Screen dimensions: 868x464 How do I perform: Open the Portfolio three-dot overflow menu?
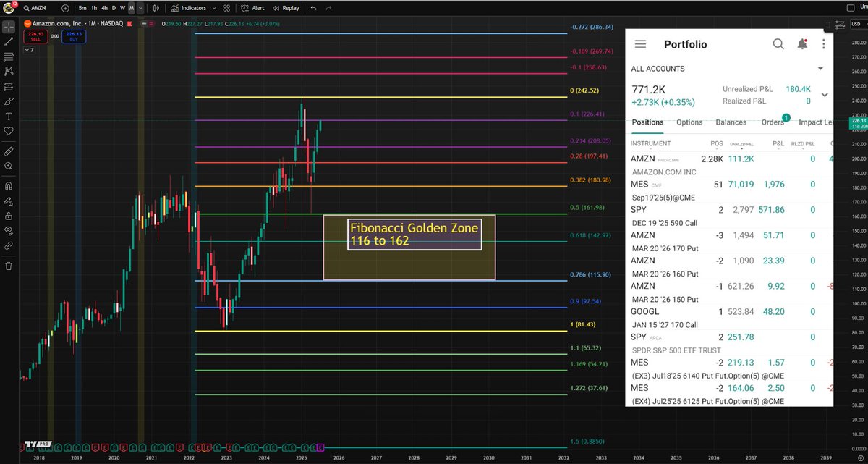click(x=824, y=44)
